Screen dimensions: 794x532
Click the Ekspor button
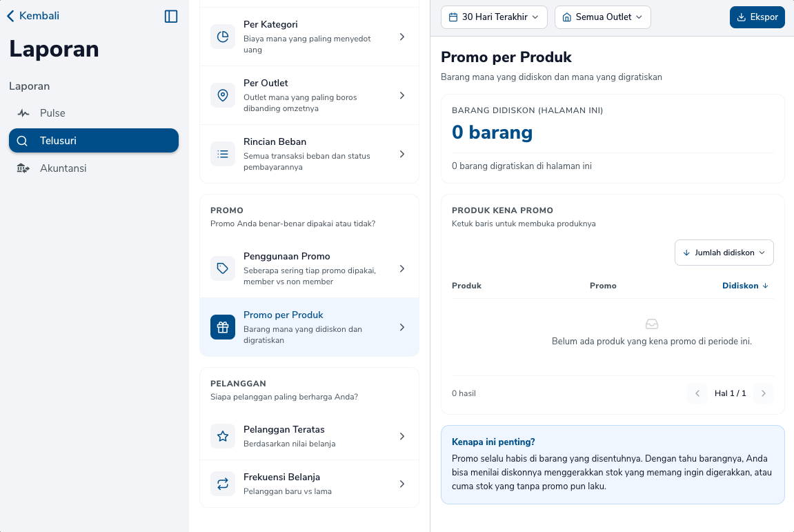tap(757, 17)
